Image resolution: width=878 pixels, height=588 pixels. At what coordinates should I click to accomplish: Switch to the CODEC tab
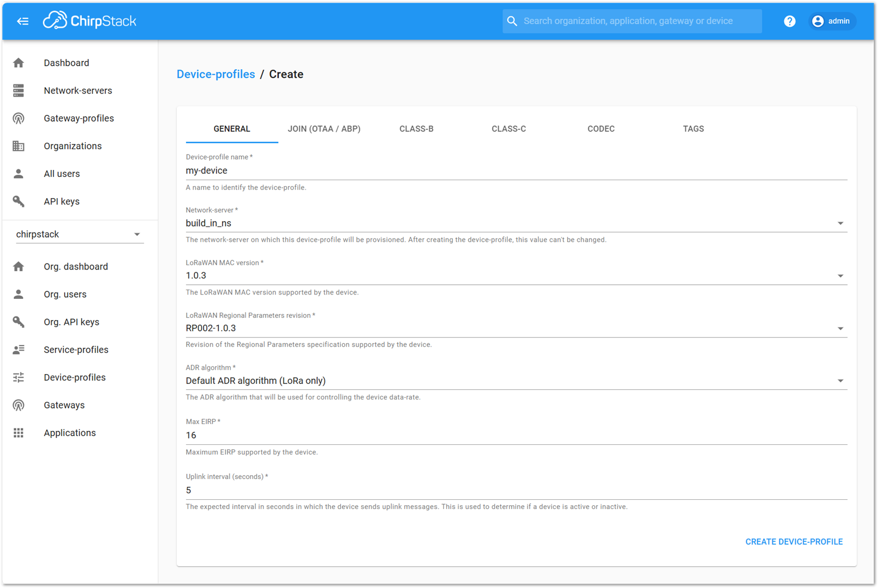pyautogui.click(x=601, y=128)
